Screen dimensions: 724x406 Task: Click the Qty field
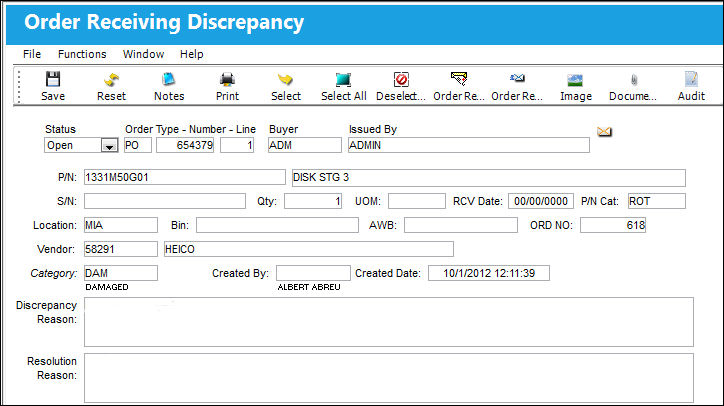(x=313, y=201)
